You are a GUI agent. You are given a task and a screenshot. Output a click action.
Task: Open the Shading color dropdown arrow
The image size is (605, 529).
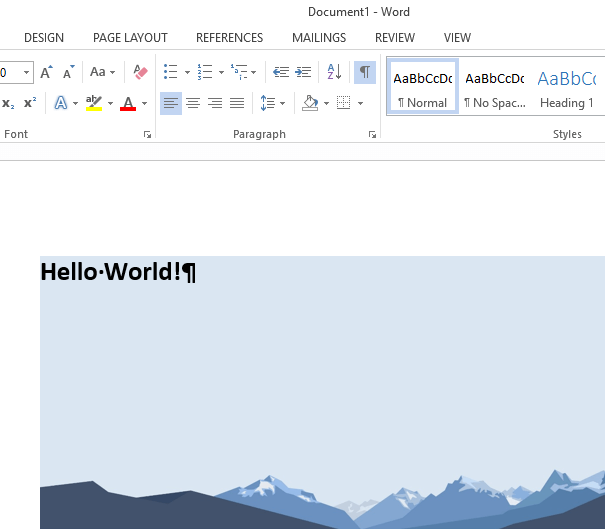click(326, 103)
